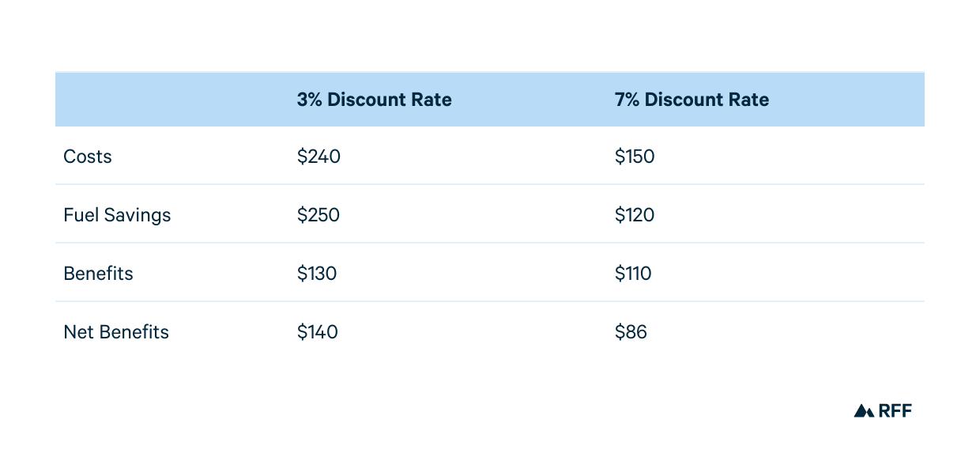Screen dimensions: 980x476
Task: Select the $150 costs value
Action: tap(635, 157)
